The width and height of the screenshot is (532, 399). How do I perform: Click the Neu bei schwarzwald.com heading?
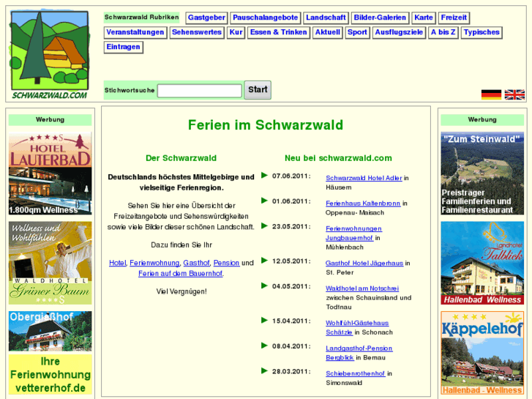pos(338,158)
